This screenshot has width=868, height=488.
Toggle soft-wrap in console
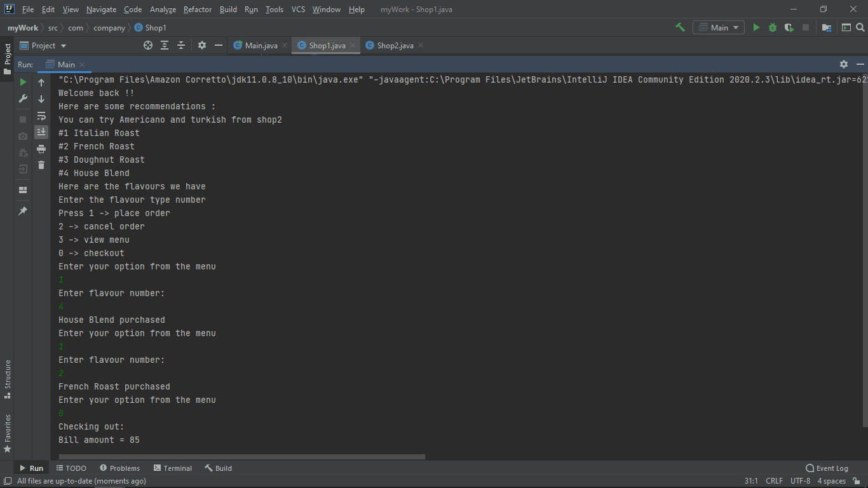(41, 116)
